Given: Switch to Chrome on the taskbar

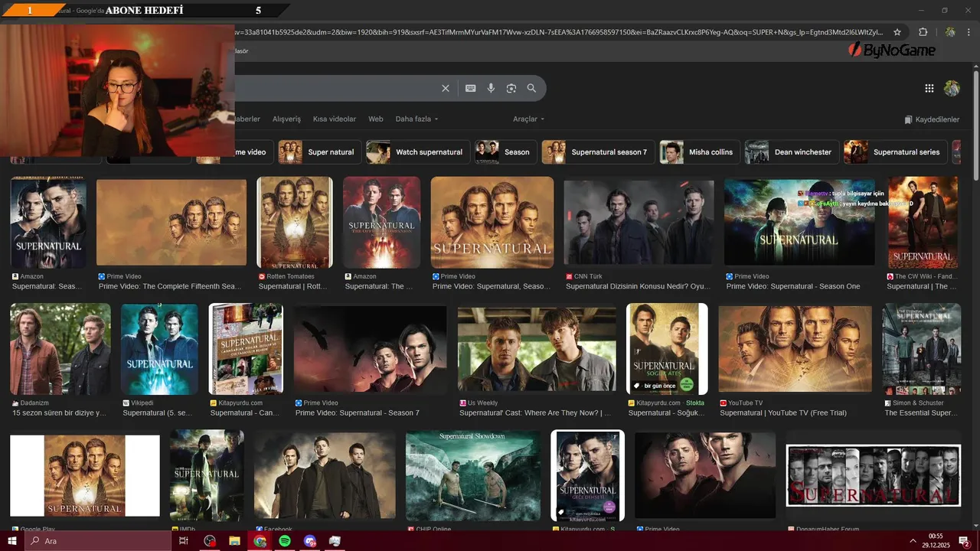Looking at the screenshot, I should coord(260,541).
